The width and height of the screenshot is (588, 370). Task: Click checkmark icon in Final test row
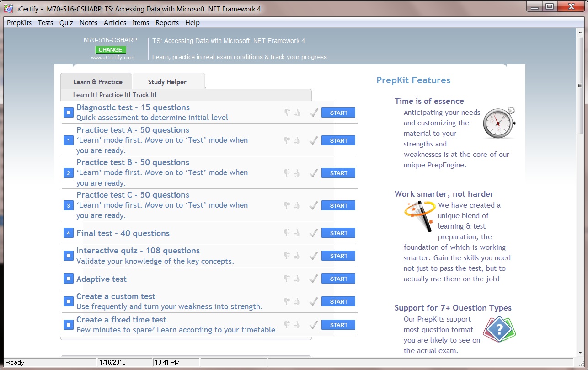click(314, 233)
